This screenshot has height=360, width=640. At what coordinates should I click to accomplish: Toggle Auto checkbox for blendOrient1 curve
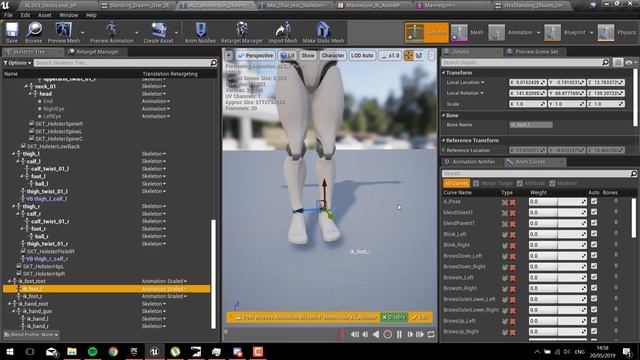594,212
